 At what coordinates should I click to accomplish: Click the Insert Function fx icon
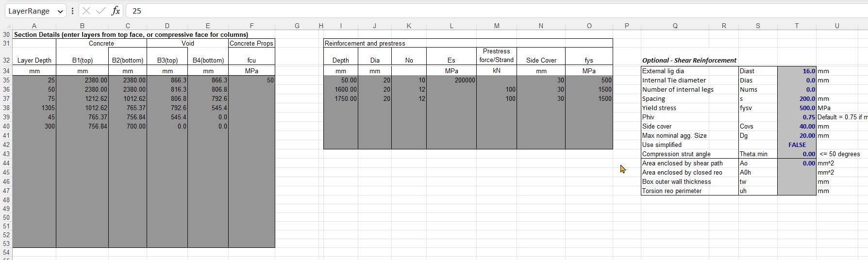[x=116, y=11]
